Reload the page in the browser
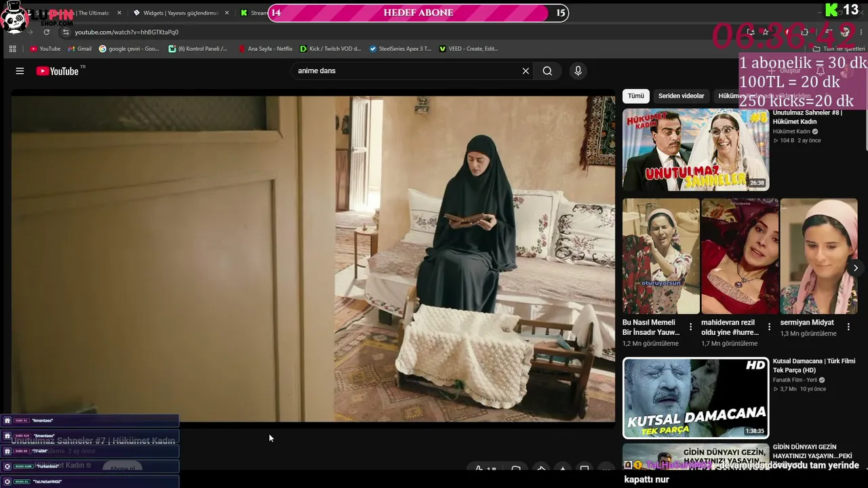The height and width of the screenshot is (488, 868). [46, 32]
